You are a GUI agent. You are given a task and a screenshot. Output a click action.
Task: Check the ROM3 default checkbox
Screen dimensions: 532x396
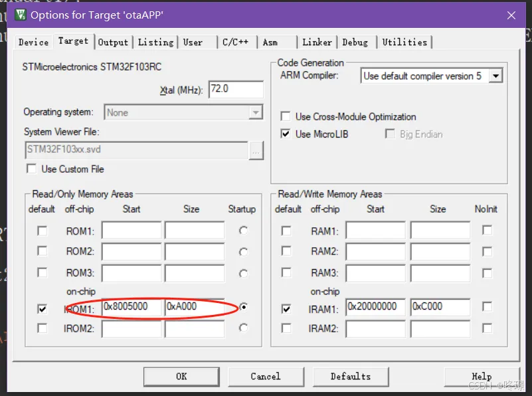(x=42, y=272)
